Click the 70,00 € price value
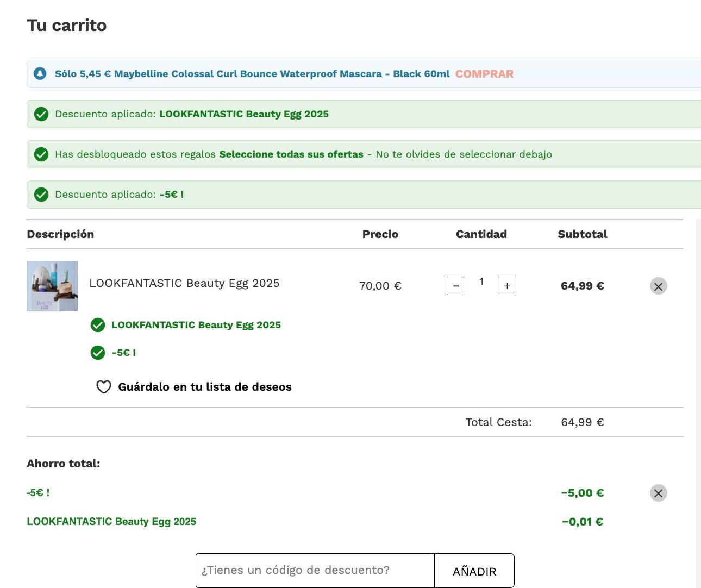 point(380,286)
